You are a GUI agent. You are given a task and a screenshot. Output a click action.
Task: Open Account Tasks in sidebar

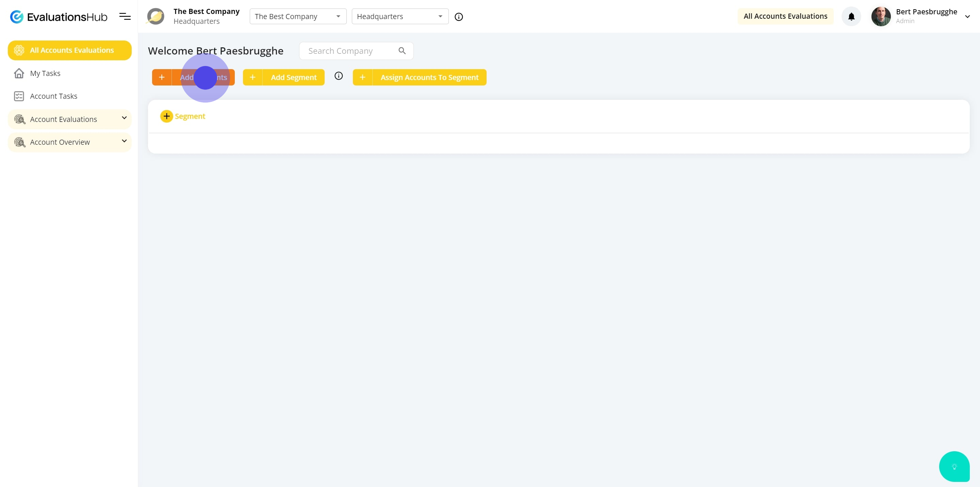coord(53,96)
